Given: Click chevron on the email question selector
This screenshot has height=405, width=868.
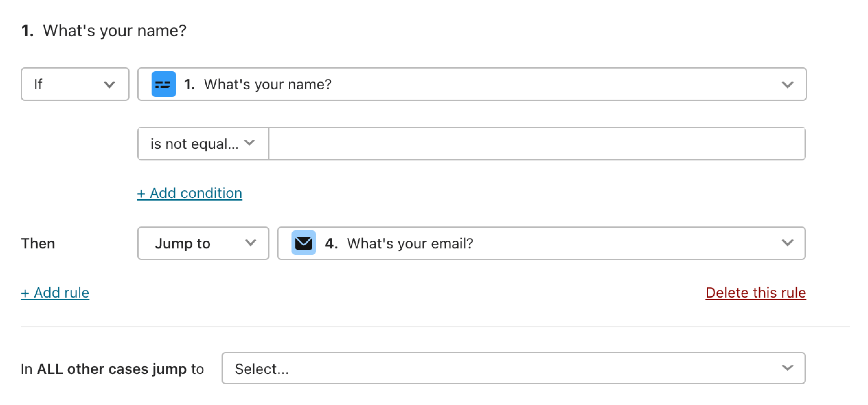Looking at the screenshot, I should (787, 243).
